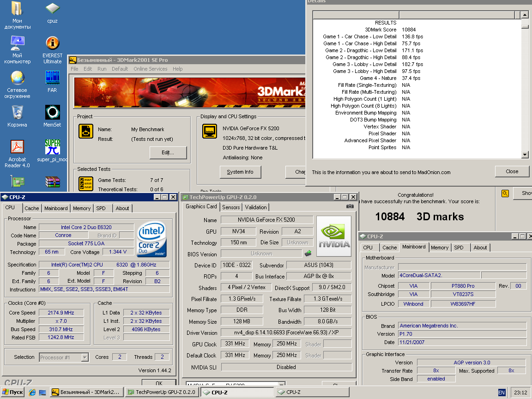532x399 pixels.
Task: Click the yellow magnifier icon near results
Action: pyautogui.click(x=505, y=193)
